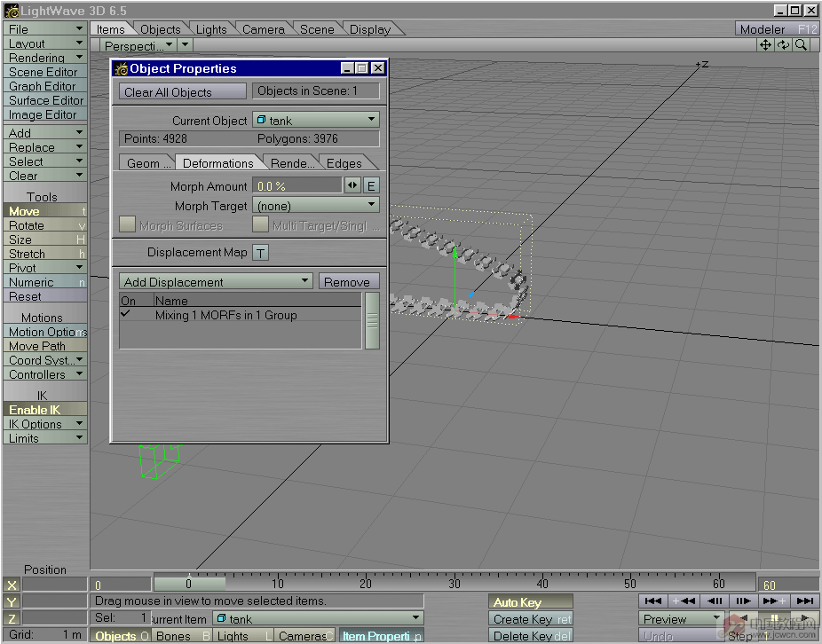This screenshot has width=822, height=644.
Task: Open the Add dropdown menu
Action: 45,133
